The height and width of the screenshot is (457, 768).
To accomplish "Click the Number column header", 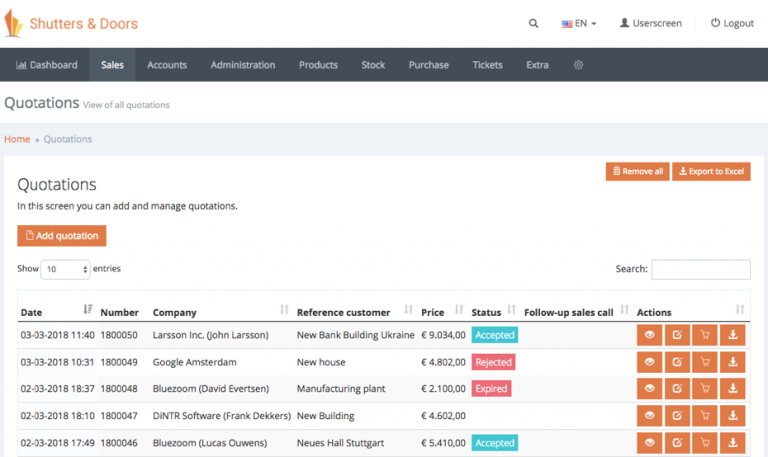I will tap(120, 312).
